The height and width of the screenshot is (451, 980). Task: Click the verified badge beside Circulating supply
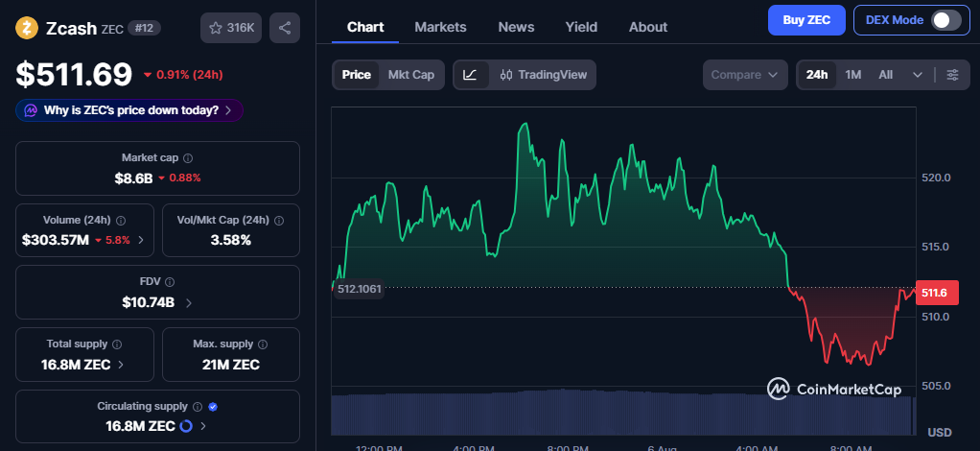[213, 407]
